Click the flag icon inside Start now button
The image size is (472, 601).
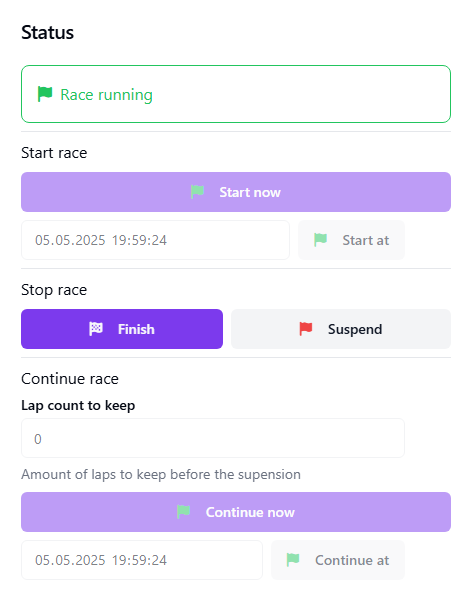pos(197,192)
